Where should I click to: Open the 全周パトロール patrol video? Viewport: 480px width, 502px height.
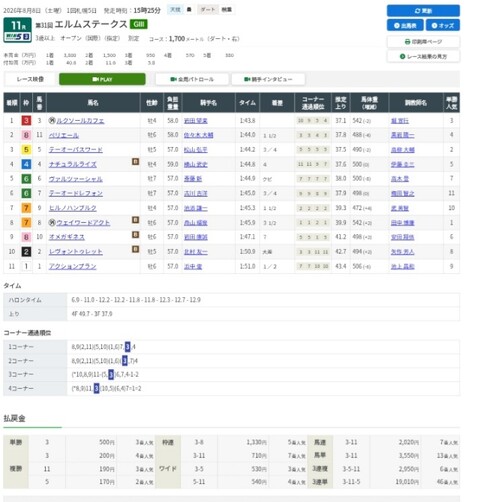(x=192, y=79)
